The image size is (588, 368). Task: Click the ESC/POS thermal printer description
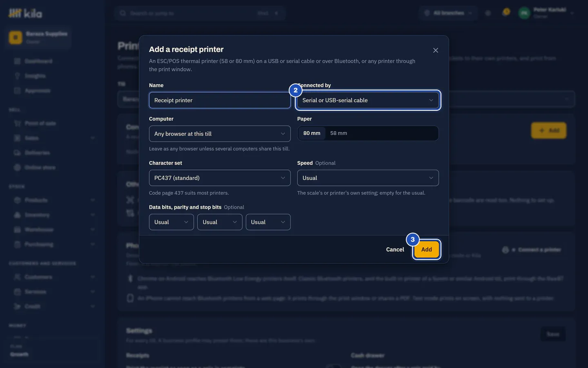tap(282, 65)
